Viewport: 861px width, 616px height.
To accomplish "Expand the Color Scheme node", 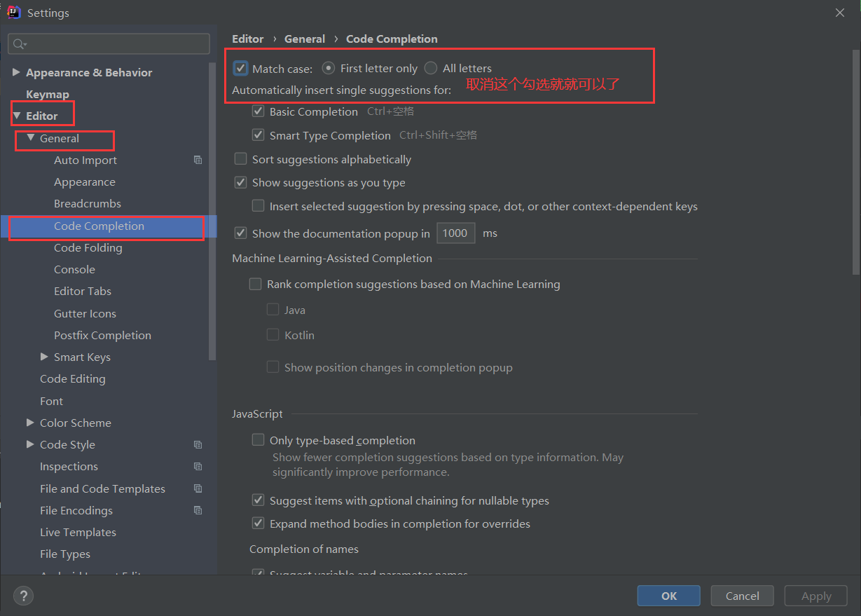I will click(x=30, y=423).
